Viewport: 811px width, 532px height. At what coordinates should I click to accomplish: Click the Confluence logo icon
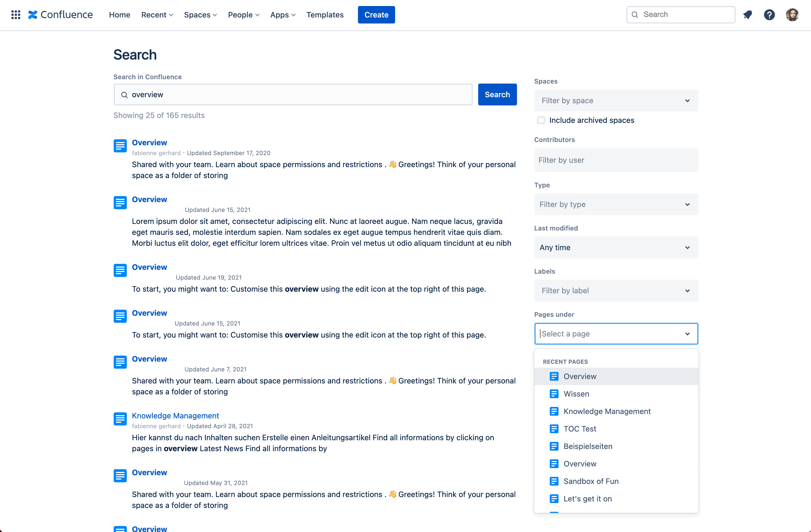click(33, 15)
